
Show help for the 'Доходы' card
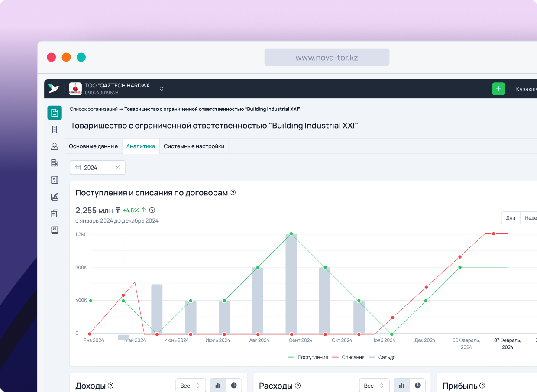(x=111, y=386)
